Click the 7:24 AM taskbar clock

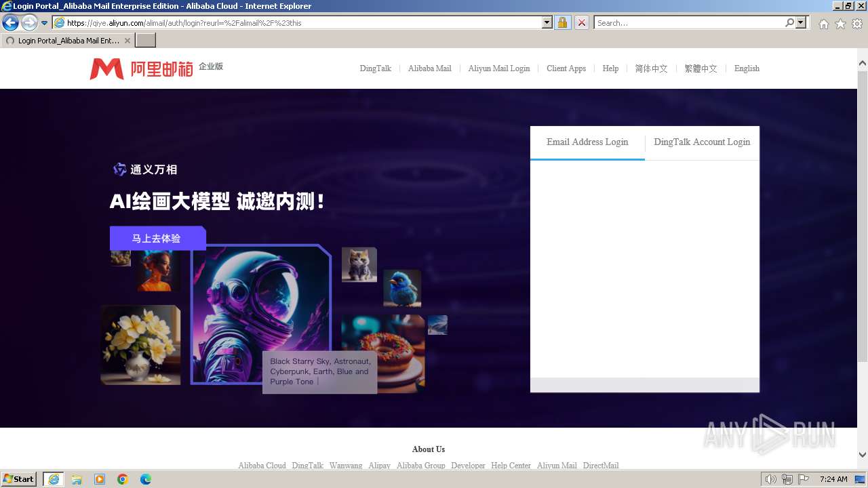tap(833, 479)
